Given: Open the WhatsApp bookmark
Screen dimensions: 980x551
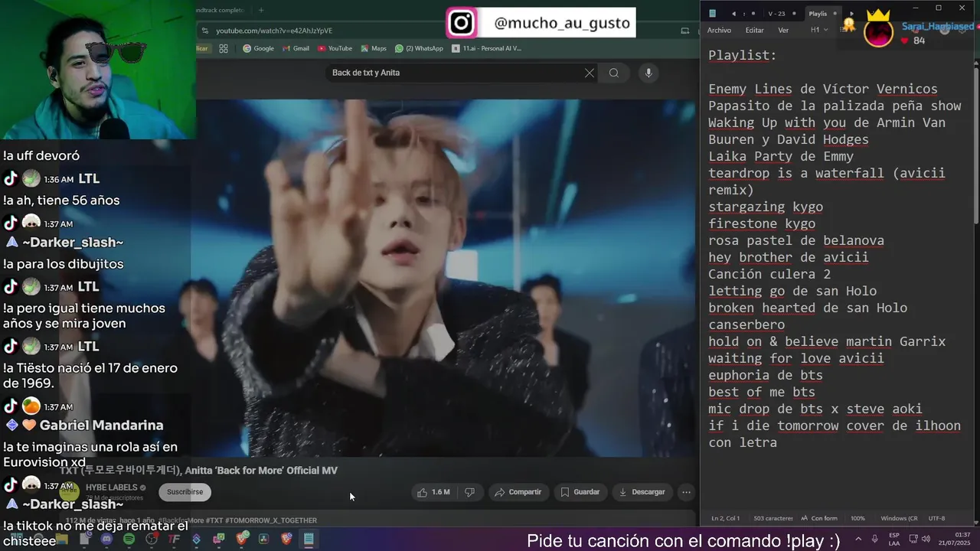Looking at the screenshot, I should pos(419,48).
